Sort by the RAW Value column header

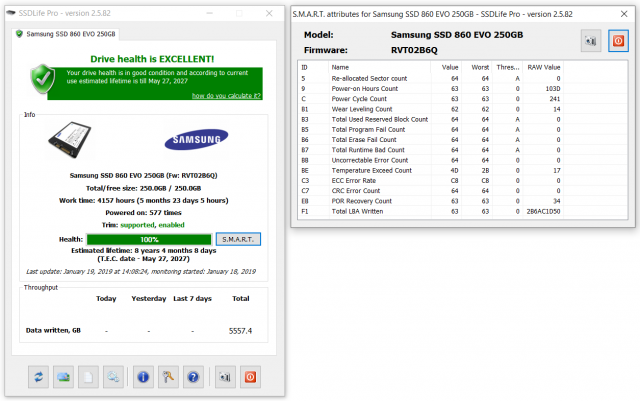[x=544, y=67]
